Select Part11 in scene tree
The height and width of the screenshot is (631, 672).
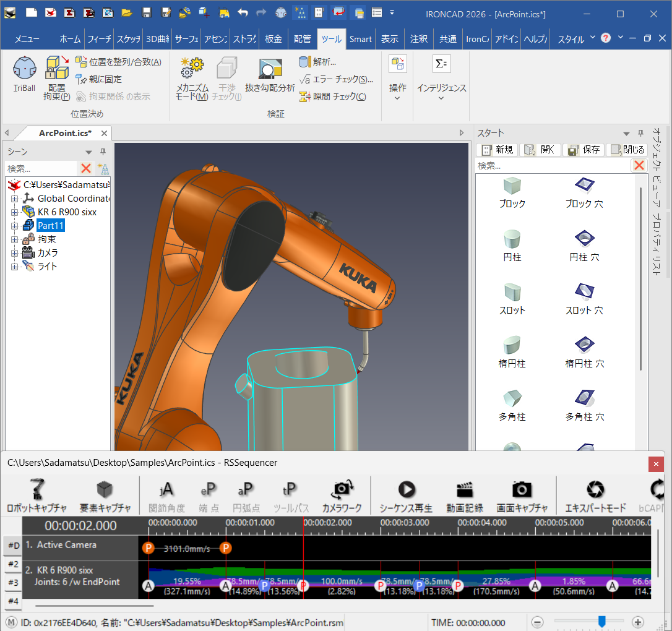pyautogui.click(x=51, y=225)
